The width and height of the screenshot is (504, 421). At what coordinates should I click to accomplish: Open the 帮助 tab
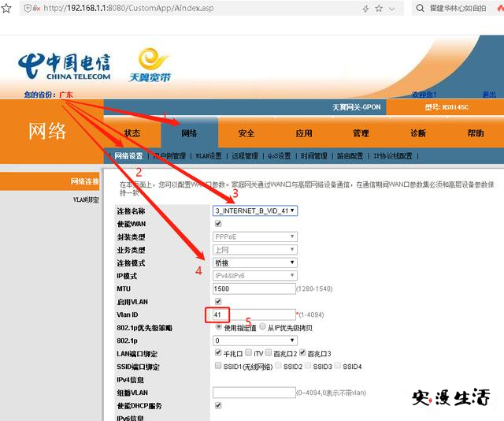click(476, 133)
